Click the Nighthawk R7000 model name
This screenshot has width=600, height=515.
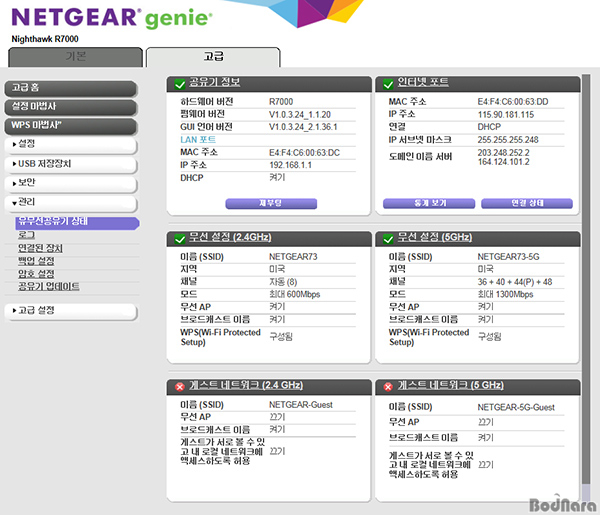tap(45, 39)
